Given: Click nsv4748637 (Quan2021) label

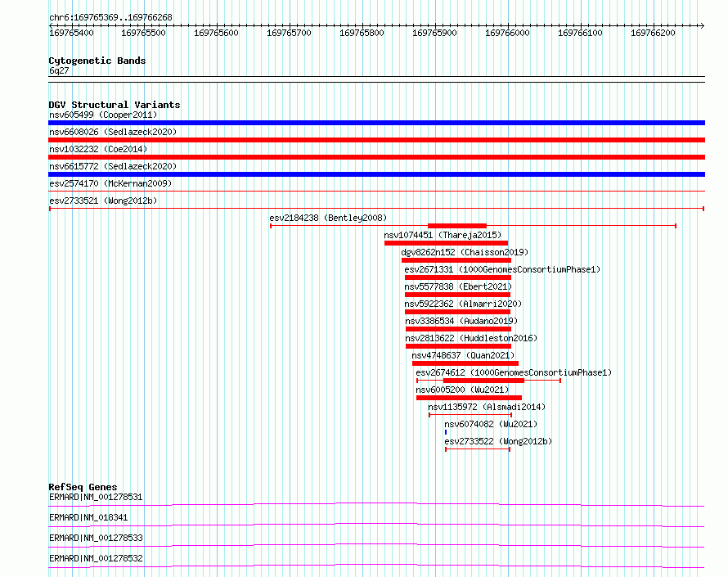Looking at the screenshot, I should coord(463,355).
